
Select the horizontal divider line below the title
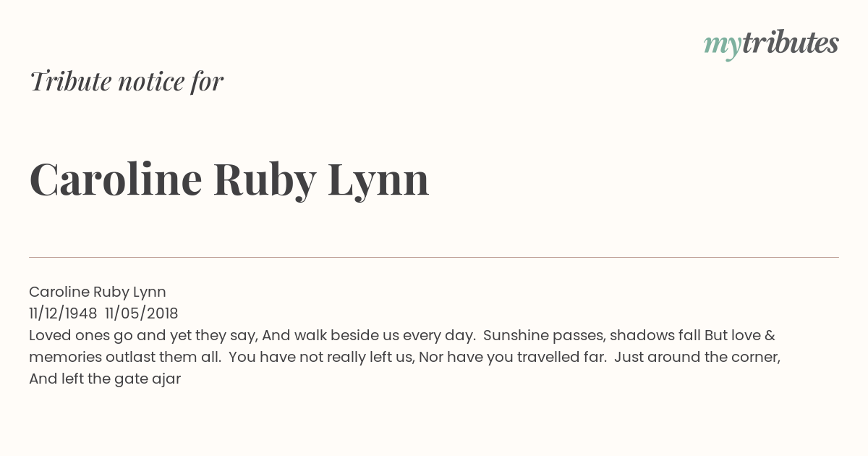[x=434, y=257]
